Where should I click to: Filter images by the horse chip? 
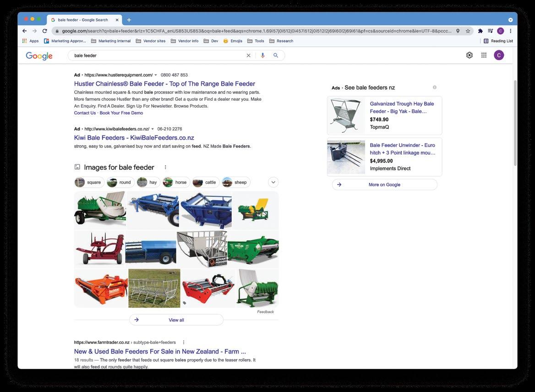coord(175,182)
